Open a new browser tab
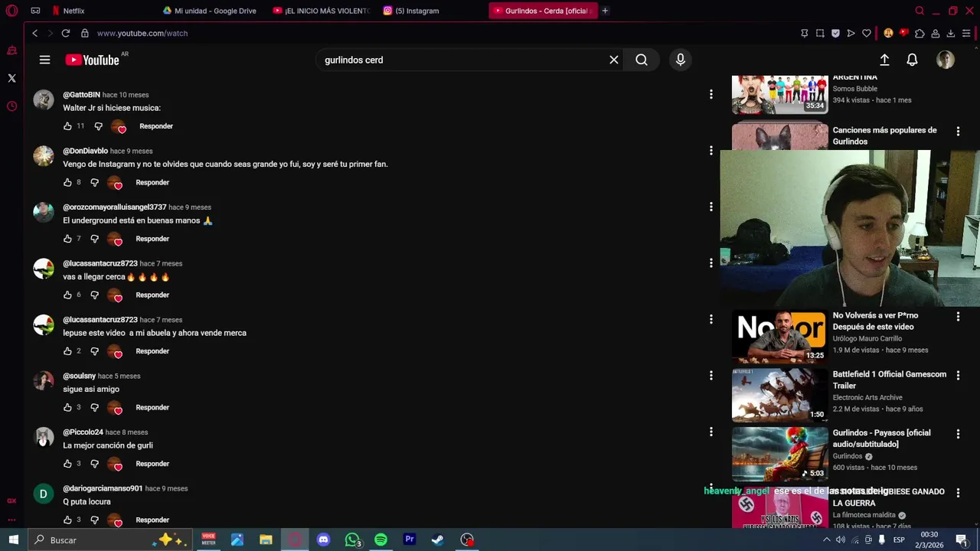 click(x=605, y=11)
